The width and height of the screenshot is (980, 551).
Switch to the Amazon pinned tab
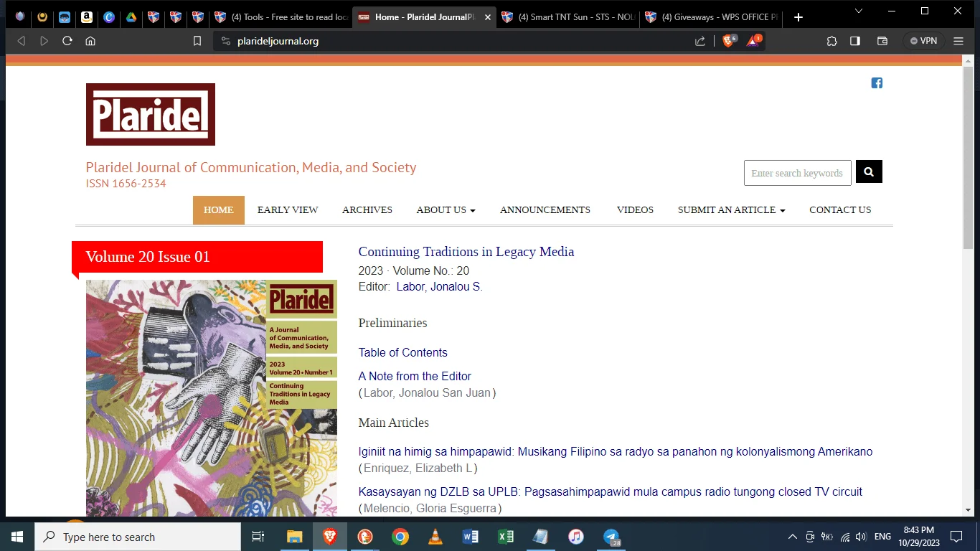(x=87, y=17)
